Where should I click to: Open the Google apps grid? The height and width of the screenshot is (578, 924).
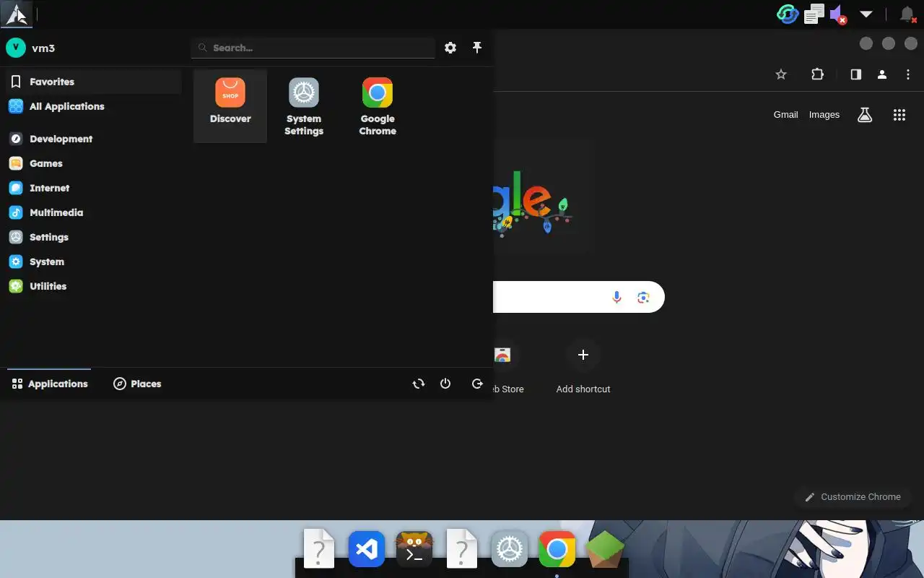click(x=899, y=115)
